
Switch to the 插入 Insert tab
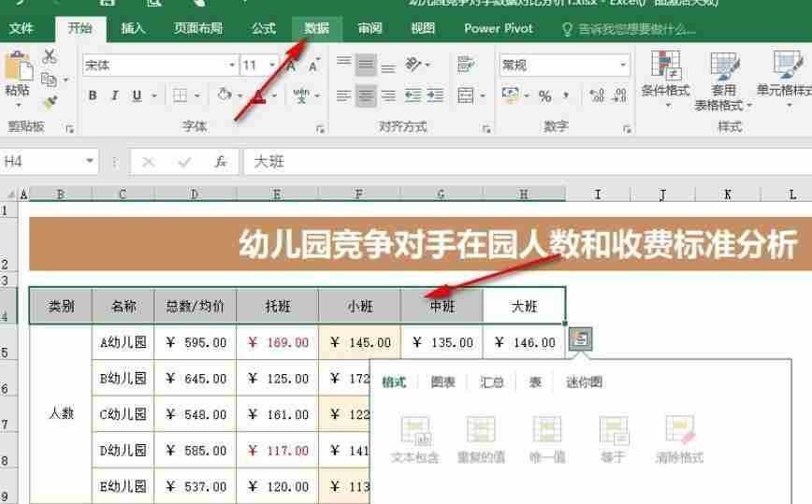[x=133, y=28]
